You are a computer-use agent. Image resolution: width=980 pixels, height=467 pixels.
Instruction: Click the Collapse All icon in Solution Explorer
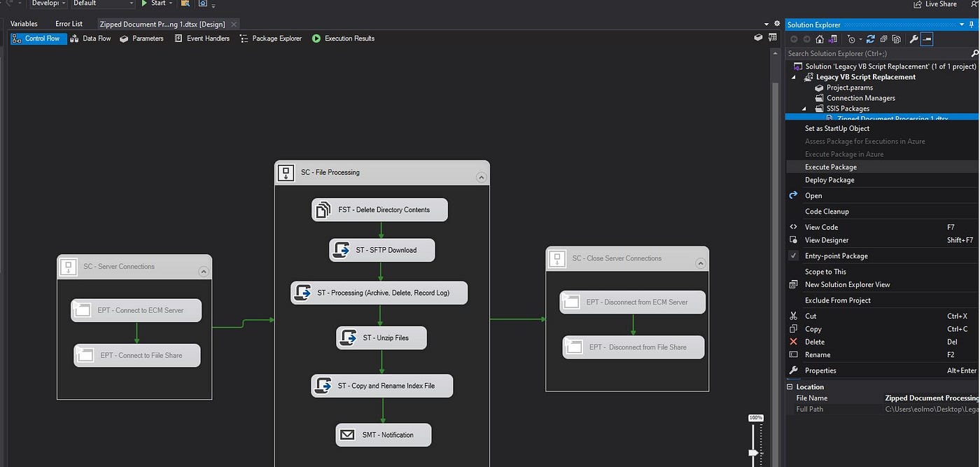(x=883, y=39)
